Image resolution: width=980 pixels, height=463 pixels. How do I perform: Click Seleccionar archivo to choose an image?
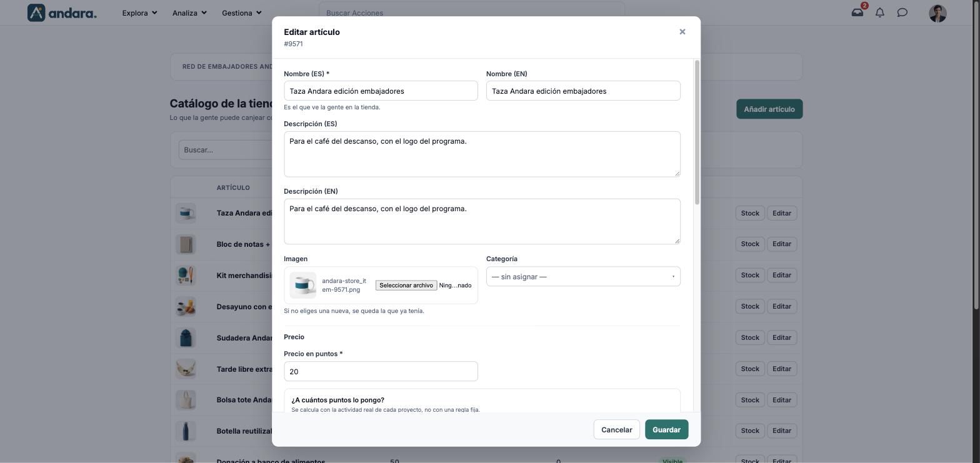click(406, 286)
